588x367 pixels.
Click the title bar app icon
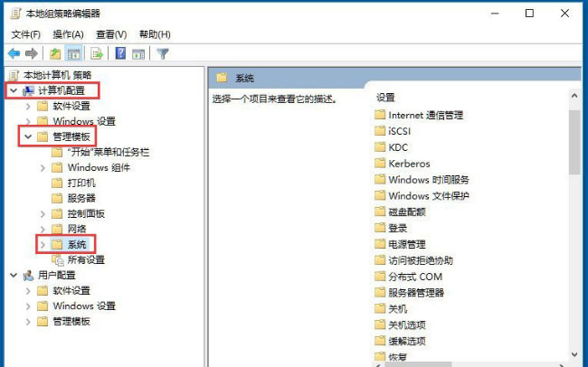click(15, 14)
